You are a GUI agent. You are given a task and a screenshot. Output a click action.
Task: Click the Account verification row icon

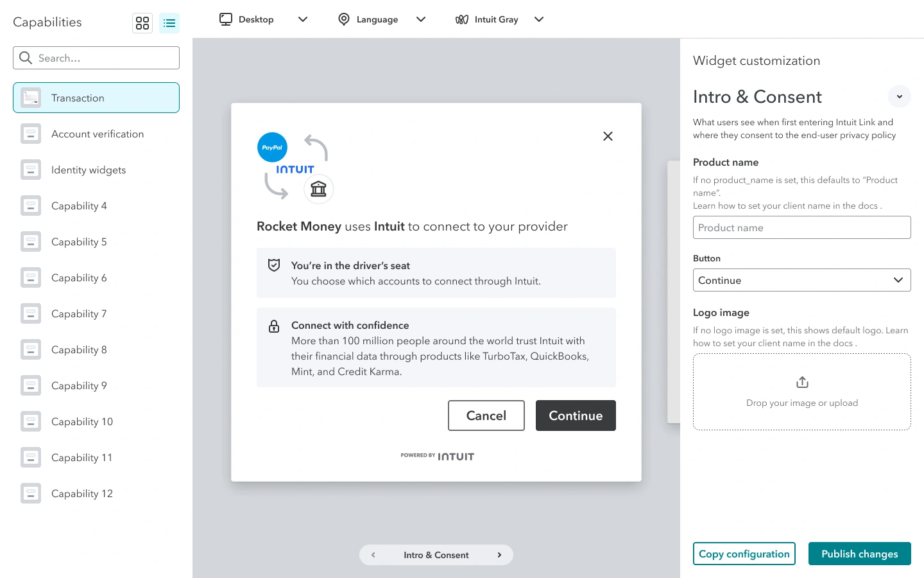pos(31,134)
